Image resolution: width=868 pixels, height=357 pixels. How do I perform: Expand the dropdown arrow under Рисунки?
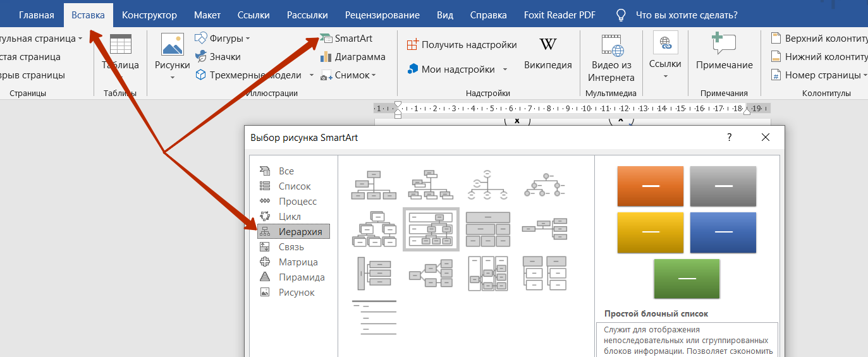click(x=173, y=78)
